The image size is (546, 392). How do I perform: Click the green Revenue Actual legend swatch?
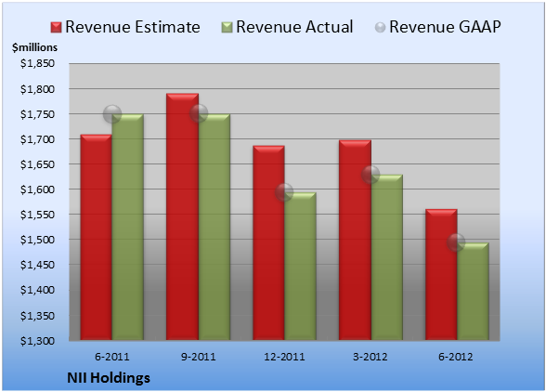[227, 28]
